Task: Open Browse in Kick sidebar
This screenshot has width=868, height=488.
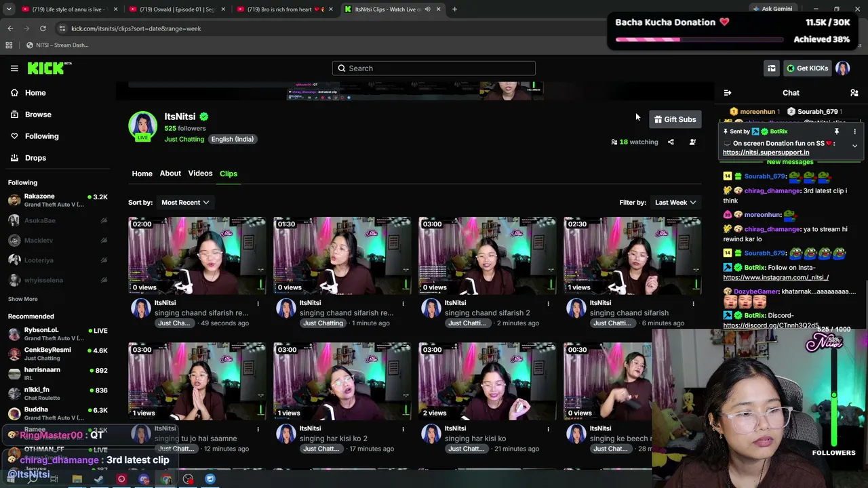Action: (38, 115)
